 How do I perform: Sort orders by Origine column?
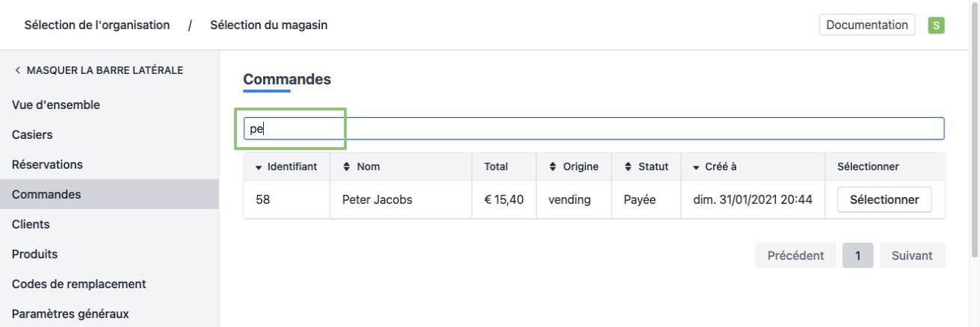pyautogui.click(x=553, y=167)
